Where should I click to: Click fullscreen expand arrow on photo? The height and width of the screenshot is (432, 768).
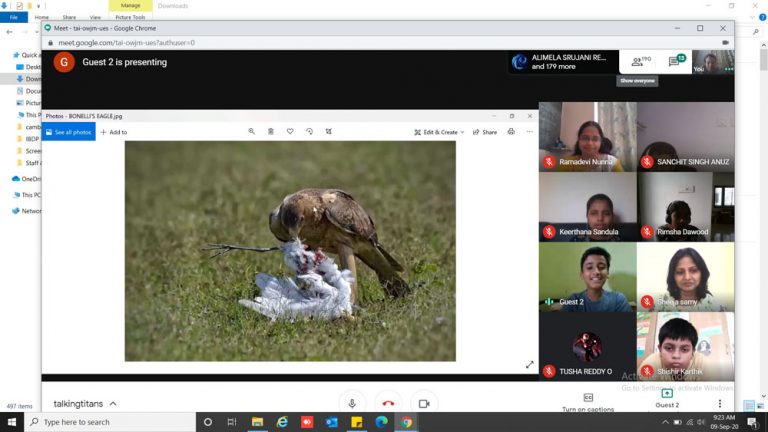click(x=529, y=365)
